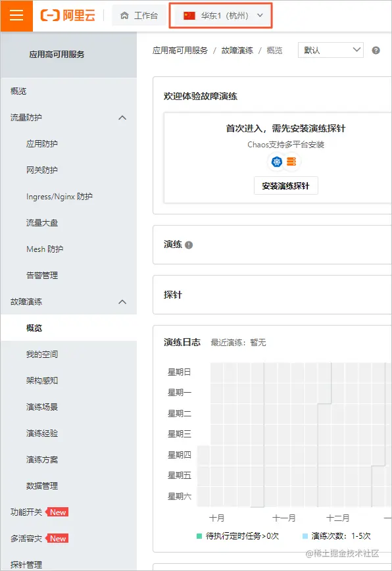Open the 华东1 (杭州) region selector

coord(220,16)
